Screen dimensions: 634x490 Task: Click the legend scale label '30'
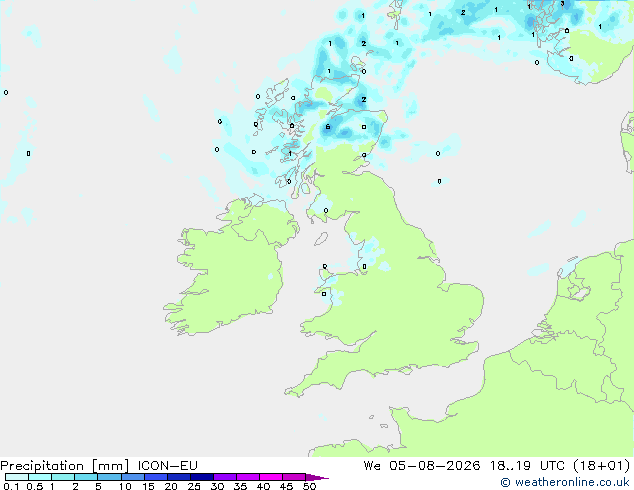tap(217, 486)
